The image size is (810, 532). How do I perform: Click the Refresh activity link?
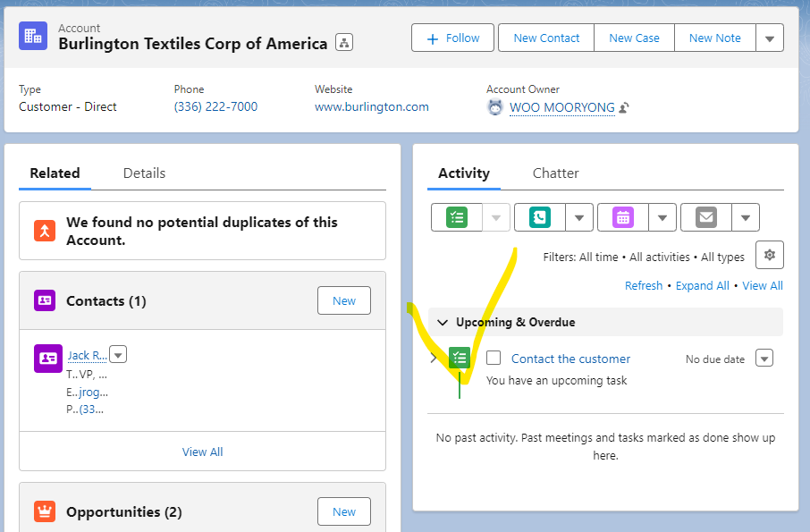point(644,285)
